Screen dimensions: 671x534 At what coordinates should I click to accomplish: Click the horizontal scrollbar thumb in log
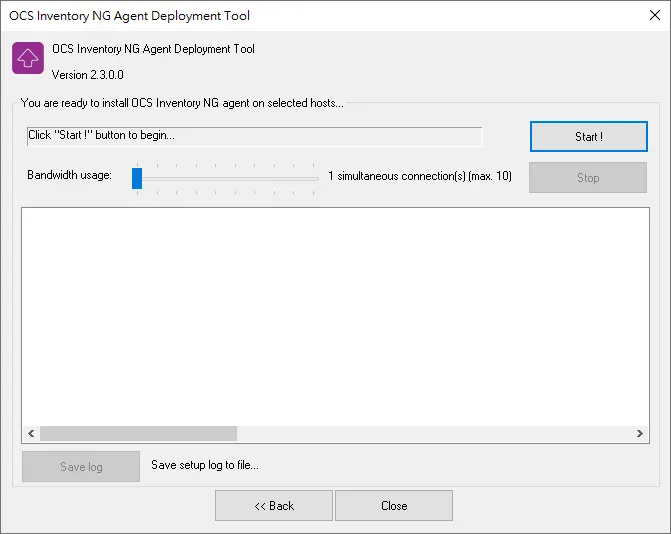(x=138, y=433)
